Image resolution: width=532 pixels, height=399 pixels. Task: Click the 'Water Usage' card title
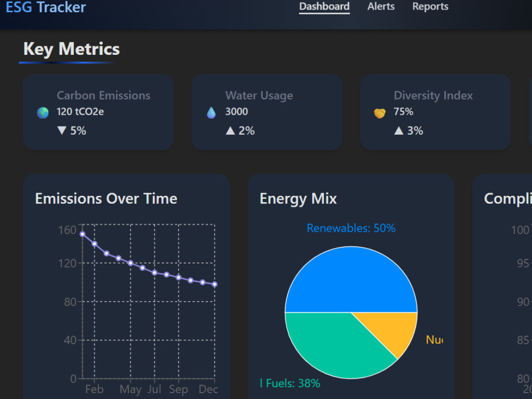coord(259,95)
